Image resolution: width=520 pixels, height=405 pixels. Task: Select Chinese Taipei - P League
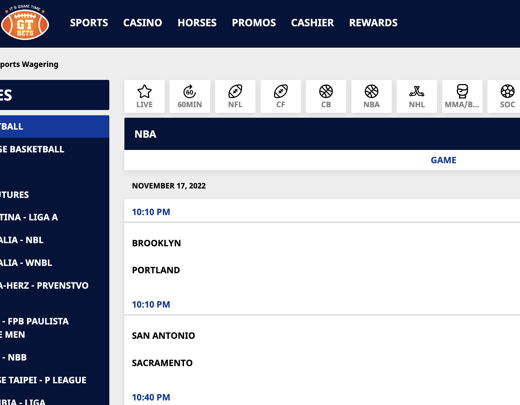pyautogui.click(x=54, y=380)
